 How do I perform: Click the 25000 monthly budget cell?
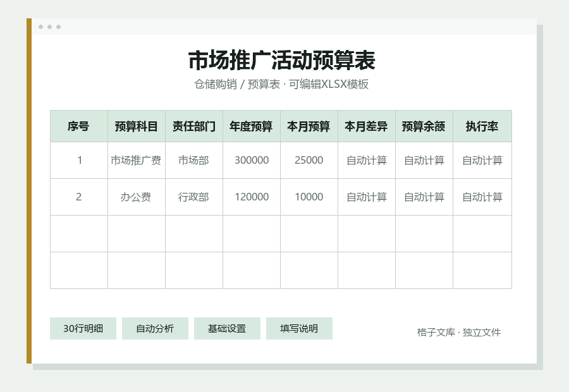click(x=309, y=160)
